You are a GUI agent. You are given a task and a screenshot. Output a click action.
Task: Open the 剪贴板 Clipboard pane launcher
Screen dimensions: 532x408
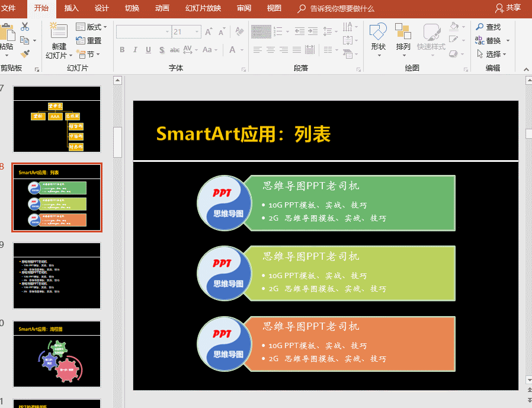(x=37, y=69)
